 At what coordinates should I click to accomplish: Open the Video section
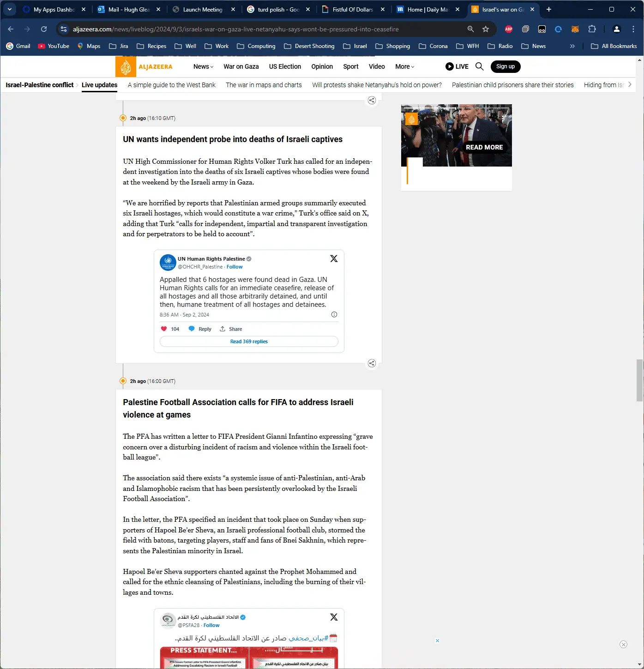(377, 66)
